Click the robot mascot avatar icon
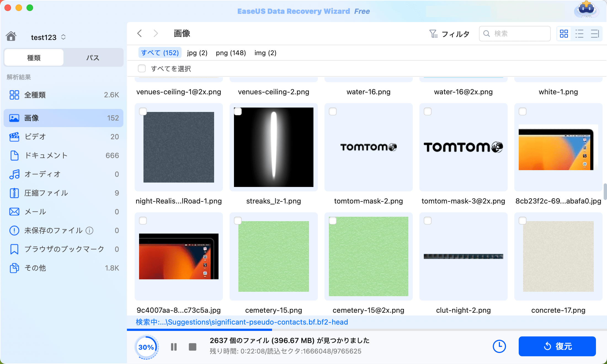607x364 pixels. point(586,9)
